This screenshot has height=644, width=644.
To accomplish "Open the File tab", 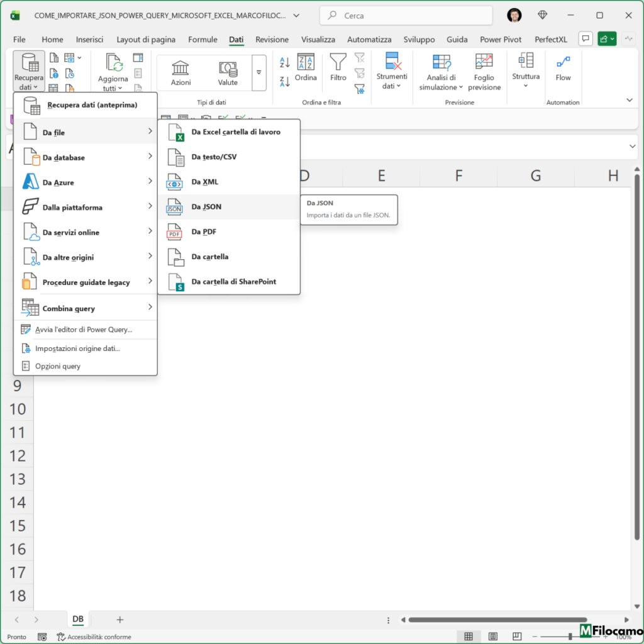I will (x=19, y=40).
